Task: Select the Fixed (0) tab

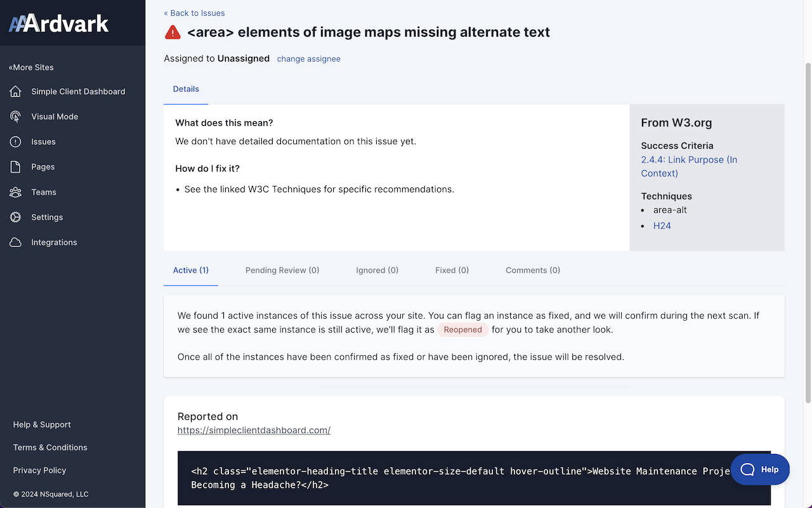Action: point(452,270)
